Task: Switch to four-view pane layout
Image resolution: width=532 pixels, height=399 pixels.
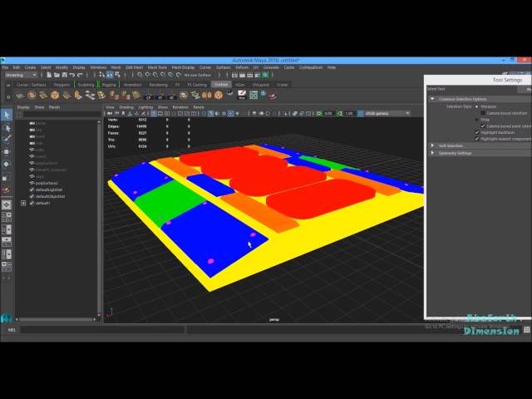Action: point(7,217)
